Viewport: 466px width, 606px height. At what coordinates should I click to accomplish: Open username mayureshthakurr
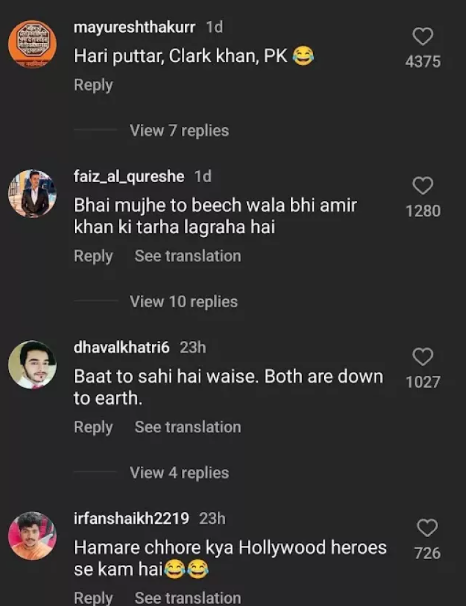[x=134, y=27]
